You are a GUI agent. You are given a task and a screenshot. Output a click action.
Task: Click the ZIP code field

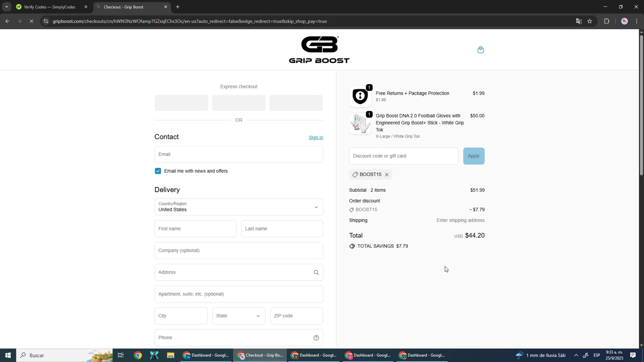(296, 316)
